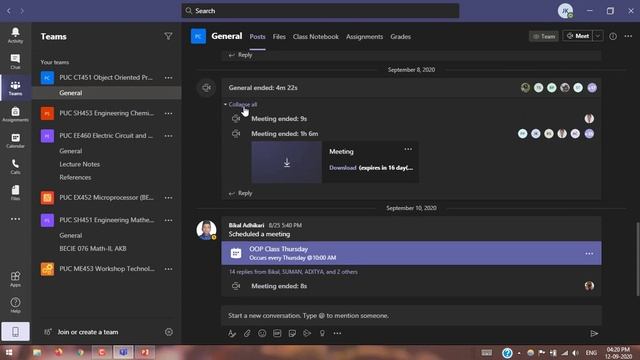Focus the Search box
The height and width of the screenshot is (360, 640).
[x=320, y=11]
